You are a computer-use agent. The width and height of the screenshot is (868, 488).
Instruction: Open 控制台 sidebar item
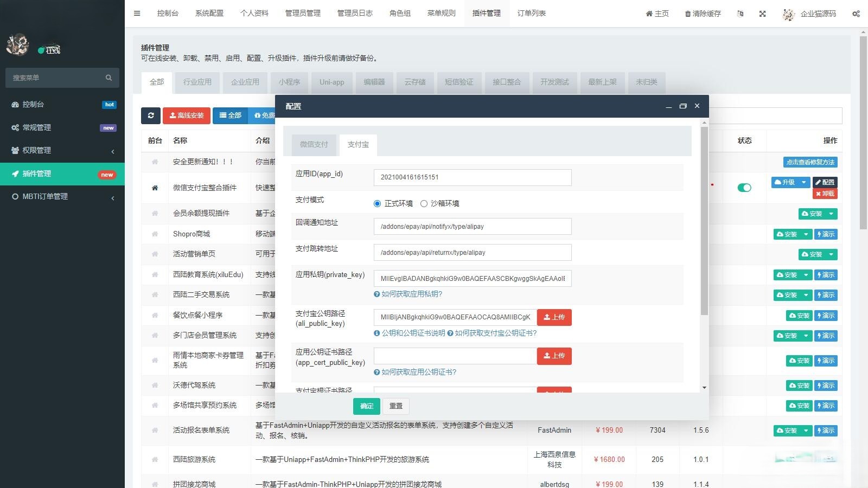tap(62, 104)
